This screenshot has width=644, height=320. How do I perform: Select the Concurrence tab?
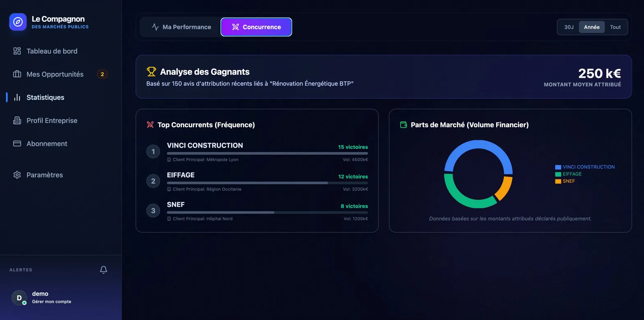click(256, 27)
